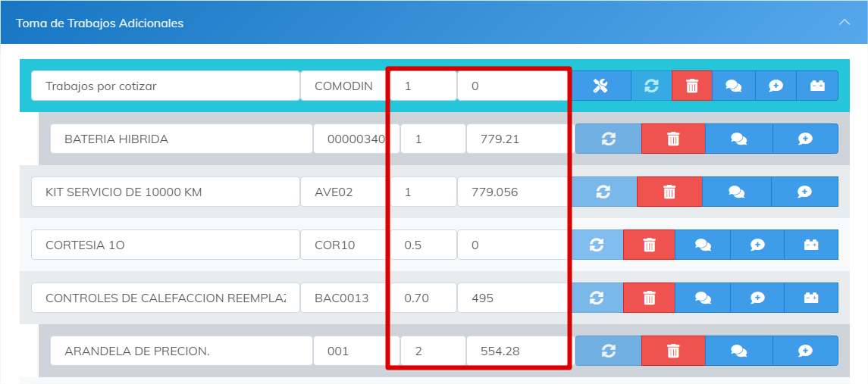
Task: Edit the BATERIA HIBRIDA description field
Action: pos(180,139)
